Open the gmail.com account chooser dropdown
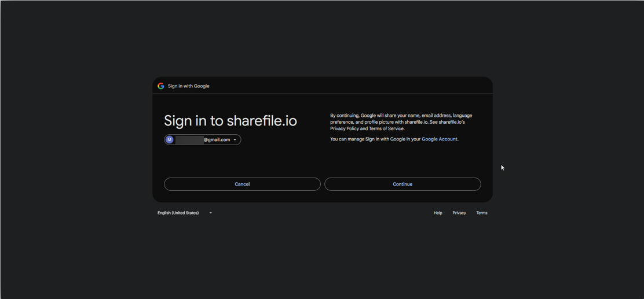The height and width of the screenshot is (299, 644). pos(203,140)
